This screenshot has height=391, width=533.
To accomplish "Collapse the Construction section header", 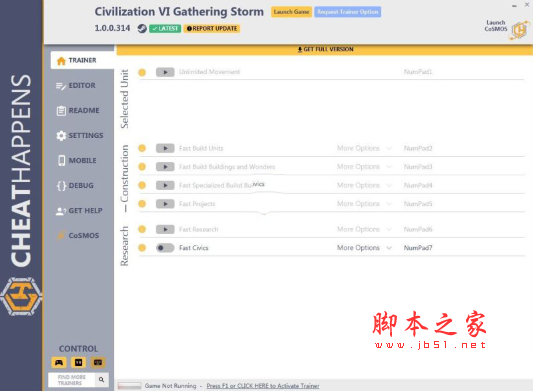I will click(125, 178).
